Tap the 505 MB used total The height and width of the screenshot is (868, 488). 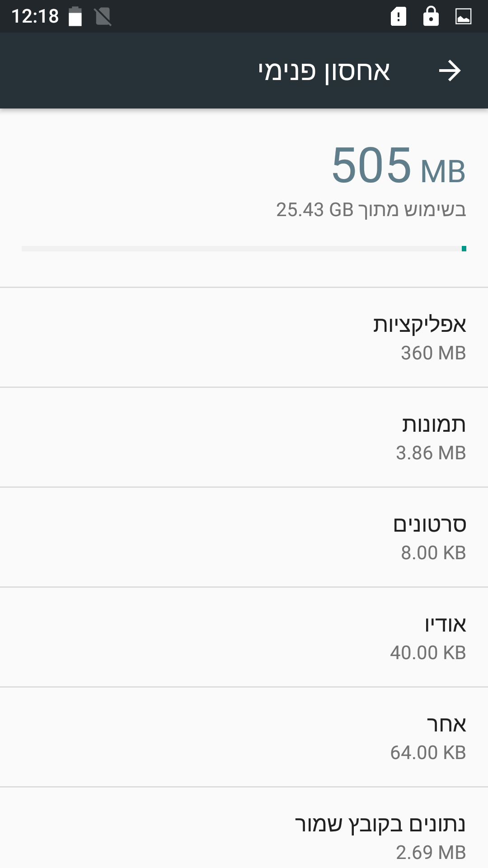click(x=399, y=165)
